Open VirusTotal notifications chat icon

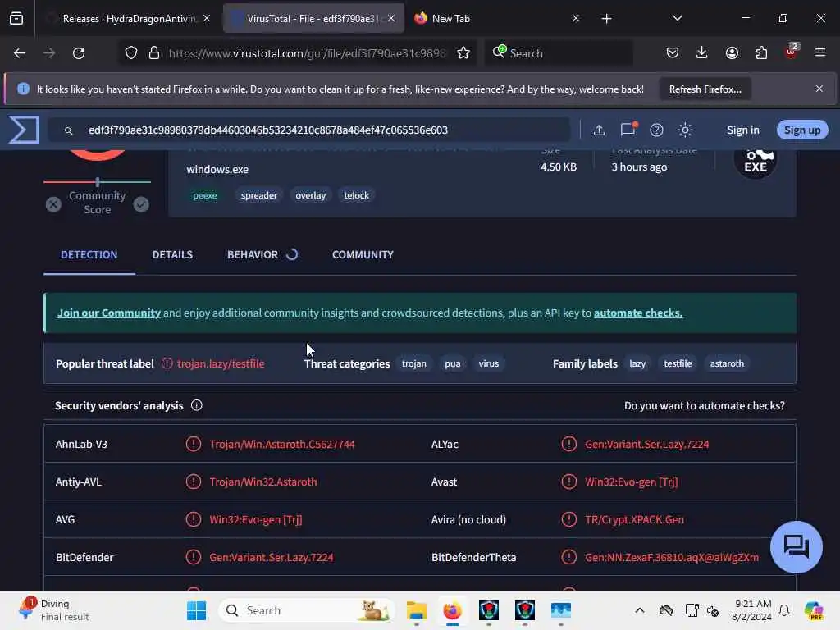[x=628, y=130]
